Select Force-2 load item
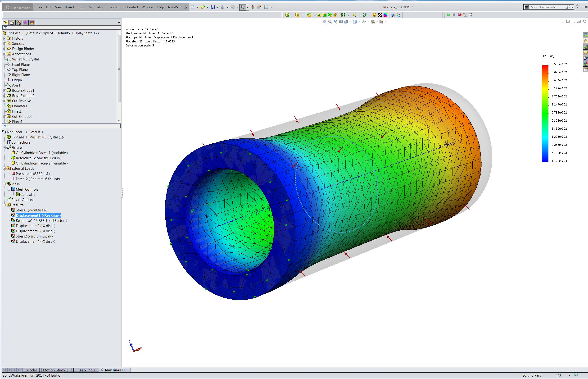Image resolution: width=588 pixels, height=379 pixels. pos(38,179)
